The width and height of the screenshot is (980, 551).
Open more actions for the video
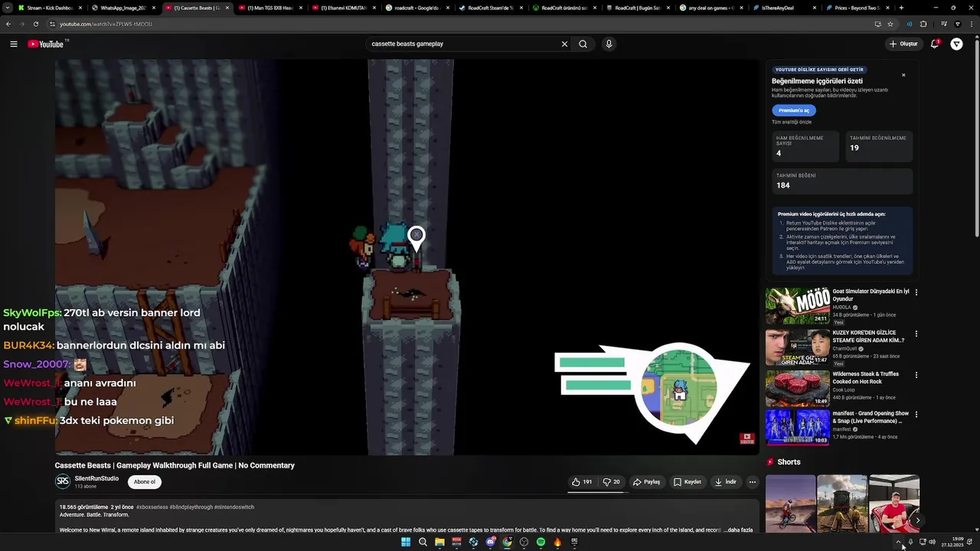click(753, 482)
